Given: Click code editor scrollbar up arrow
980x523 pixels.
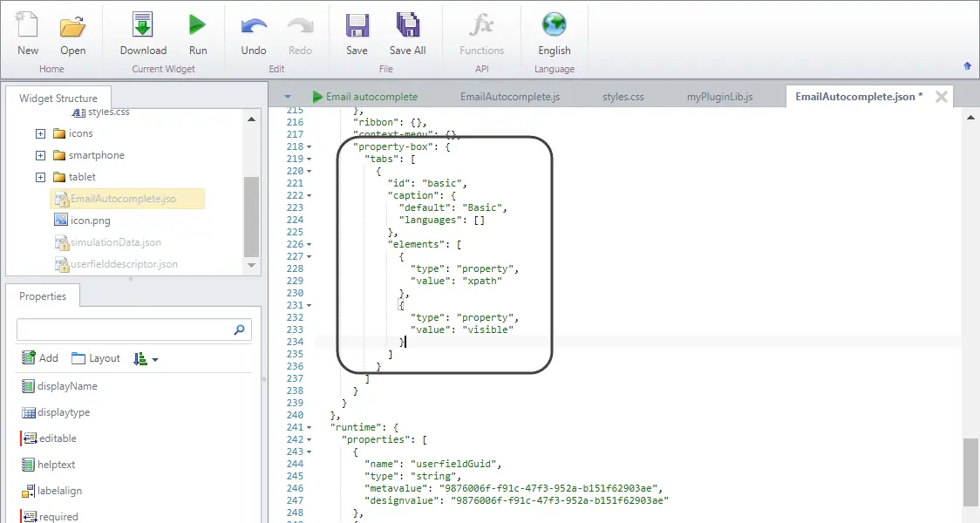Looking at the screenshot, I should (970, 117).
